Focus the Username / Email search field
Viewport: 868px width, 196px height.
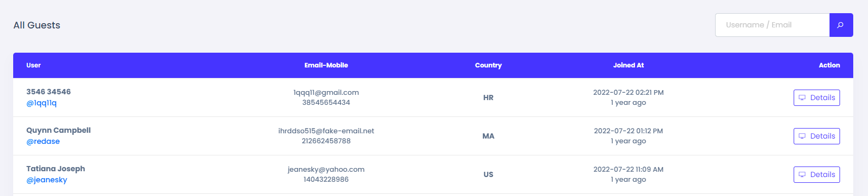tap(773, 25)
